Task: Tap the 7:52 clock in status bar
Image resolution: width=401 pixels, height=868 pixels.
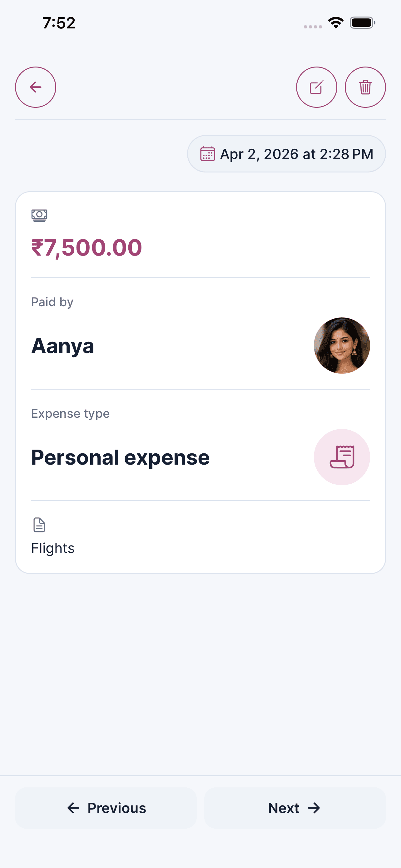Action: tap(59, 23)
